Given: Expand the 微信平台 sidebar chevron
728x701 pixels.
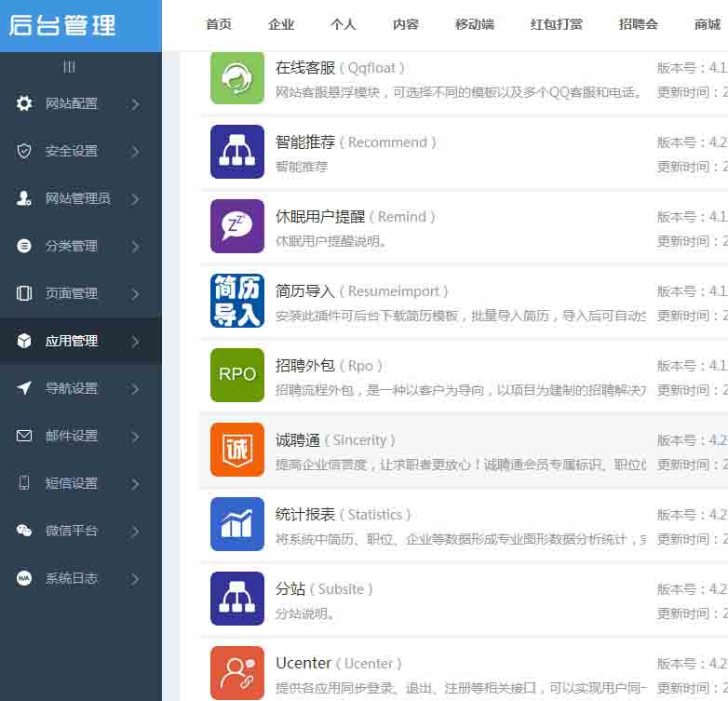Looking at the screenshot, I should coord(135,532).
